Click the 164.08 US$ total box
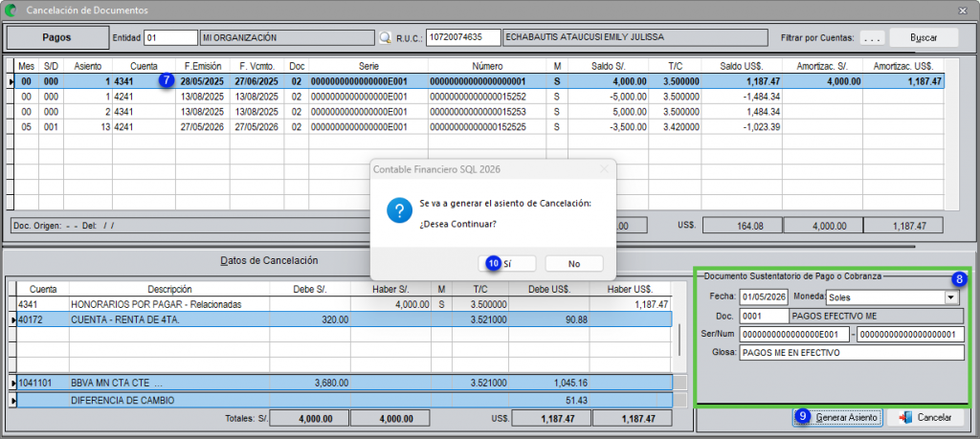The image size is (980, 439). (743, 226)
